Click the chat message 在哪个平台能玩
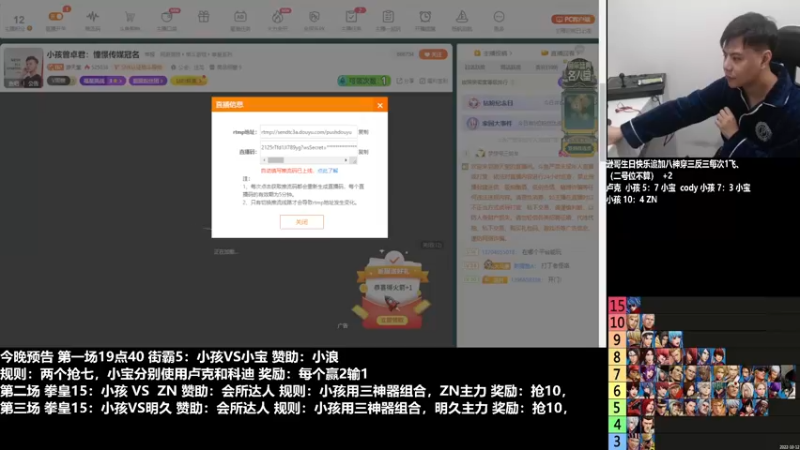This screenshot has height=450, width=800. click(541, 252)
